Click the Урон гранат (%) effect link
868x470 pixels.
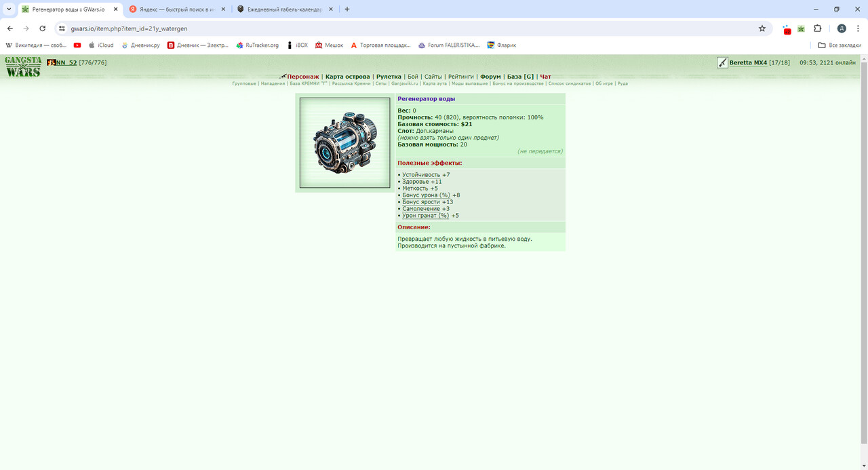coord(425,216)
